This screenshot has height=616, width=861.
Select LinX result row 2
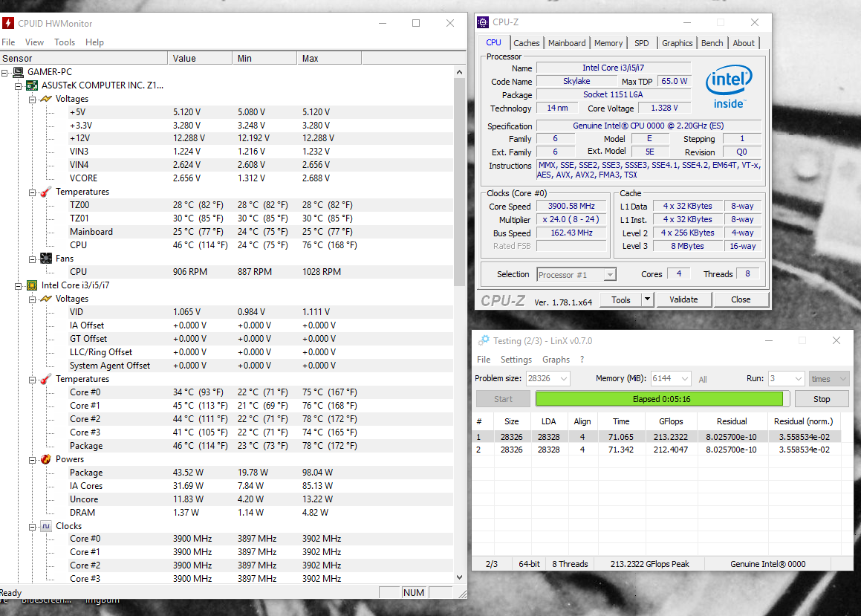tap(656, 450)
